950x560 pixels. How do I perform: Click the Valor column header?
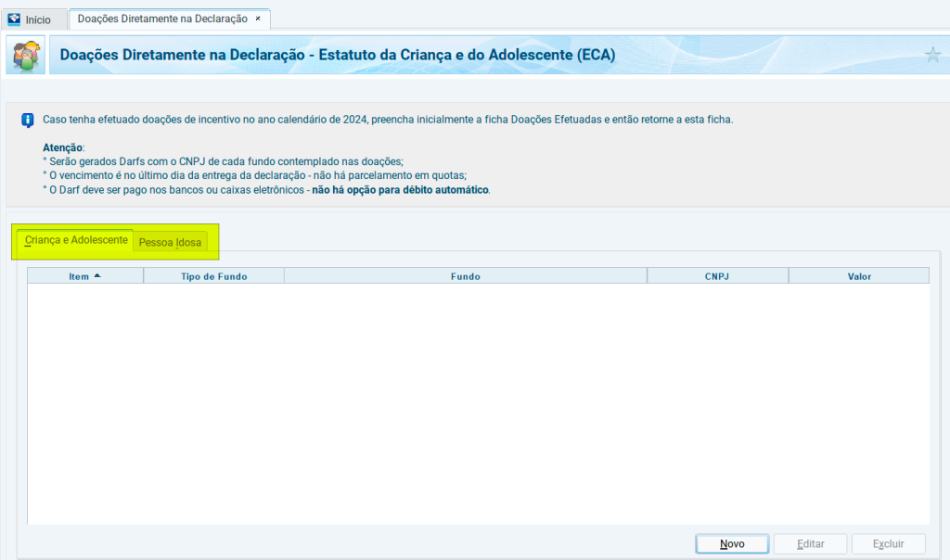coord(858,276)
